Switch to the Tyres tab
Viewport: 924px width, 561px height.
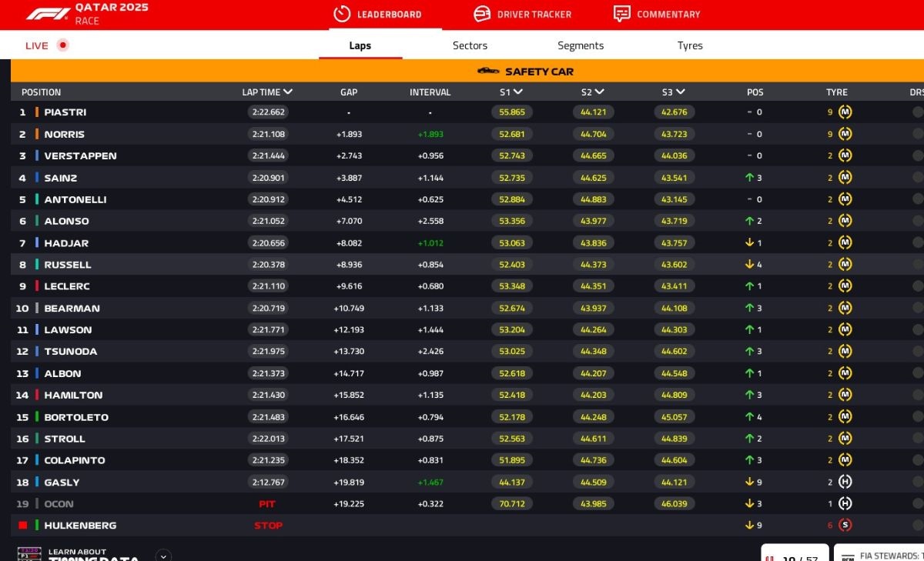(x=690, y=45)
